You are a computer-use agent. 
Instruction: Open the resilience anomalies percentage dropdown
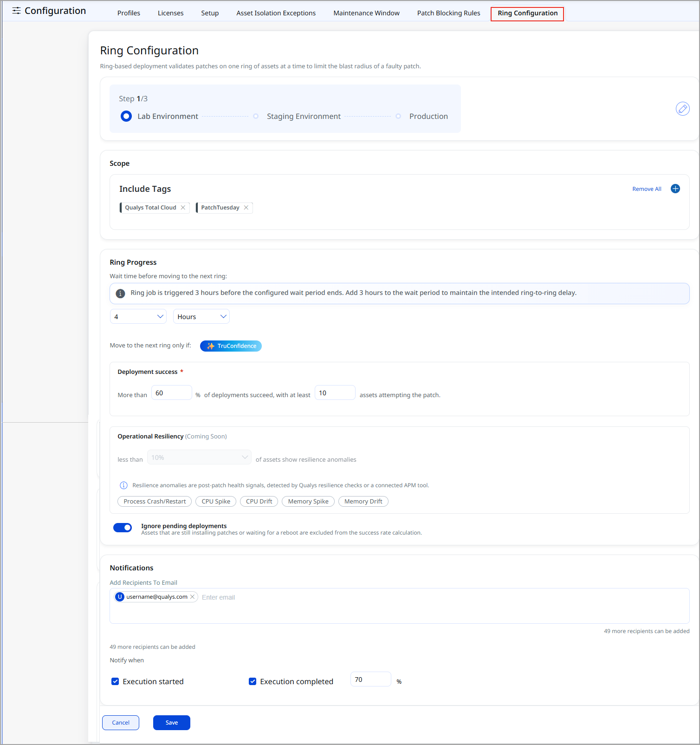tap(199, 457)
